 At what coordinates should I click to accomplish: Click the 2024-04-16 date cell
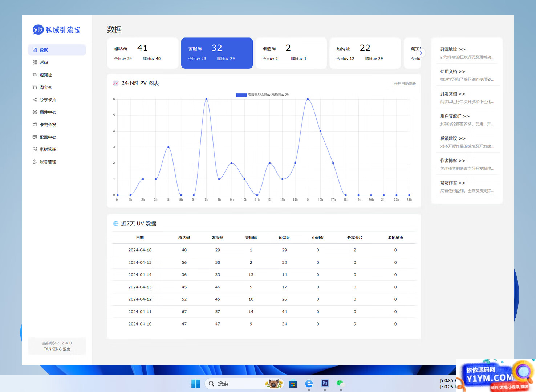coord(140,250)
